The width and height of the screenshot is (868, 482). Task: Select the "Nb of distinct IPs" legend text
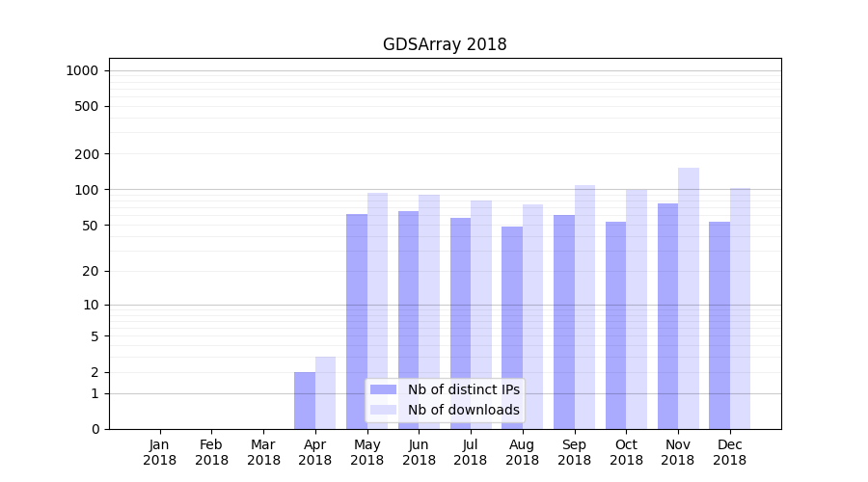coord(463,389)
